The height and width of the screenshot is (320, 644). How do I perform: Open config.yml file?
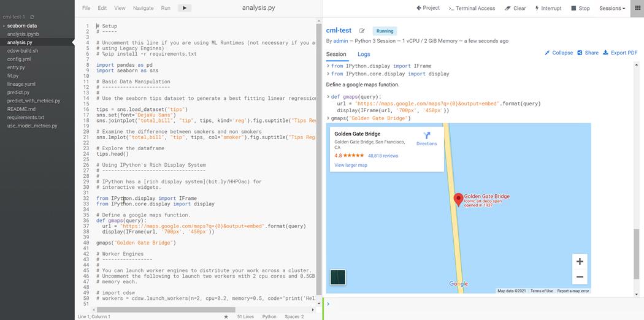click(x=19, y=59)
